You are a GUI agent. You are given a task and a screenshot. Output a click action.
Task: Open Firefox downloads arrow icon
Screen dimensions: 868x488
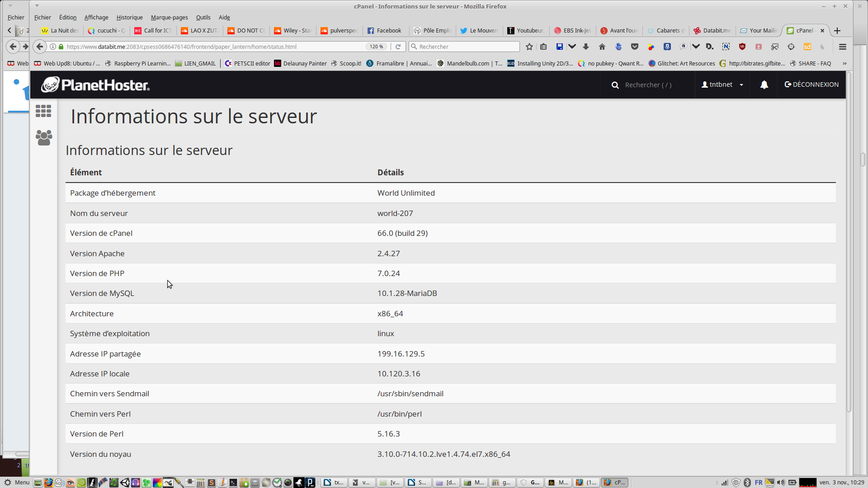[x=586, y=47]
